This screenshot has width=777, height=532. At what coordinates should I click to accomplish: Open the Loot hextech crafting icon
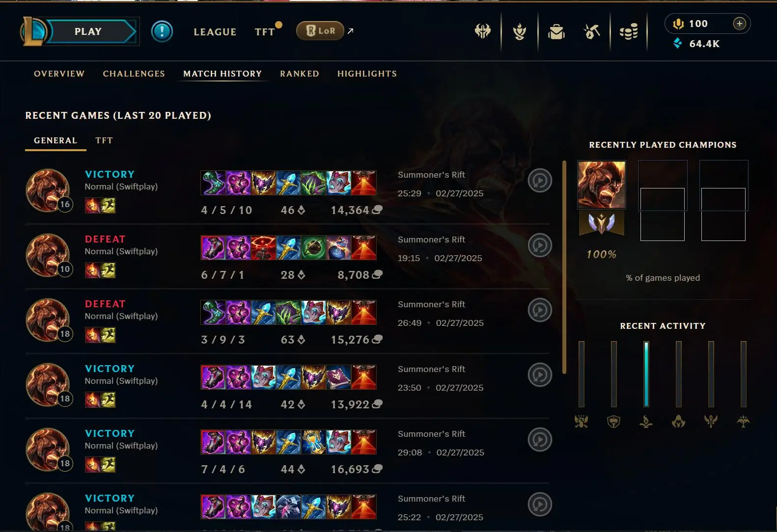(592, 31)
